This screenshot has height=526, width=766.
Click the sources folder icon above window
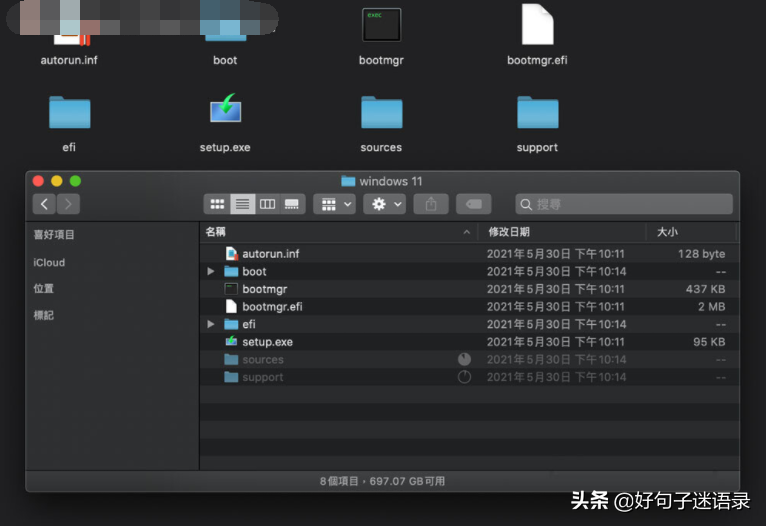[x=382, y=112]
